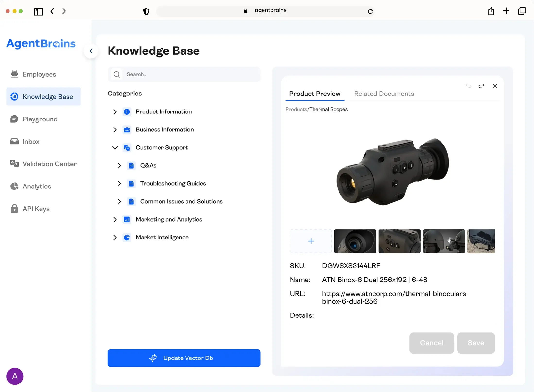Go back in browser history
The width and height of the screenshot is (534, 392).
tap(52, 11)
